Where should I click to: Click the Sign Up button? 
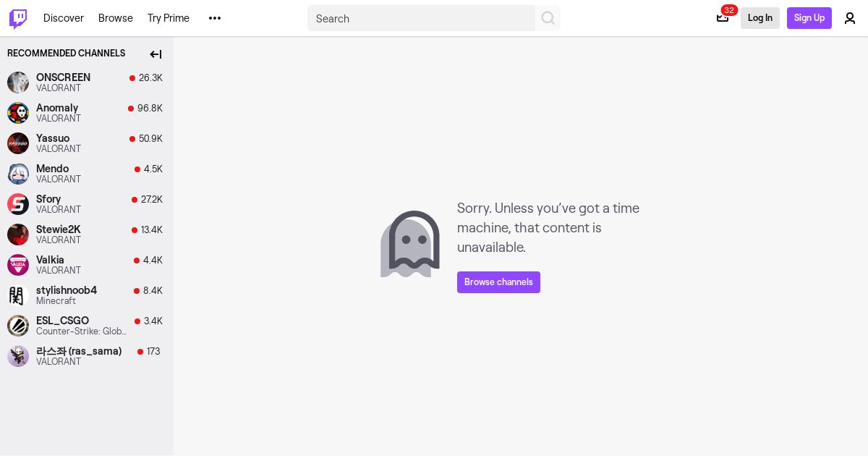(809, 18)
